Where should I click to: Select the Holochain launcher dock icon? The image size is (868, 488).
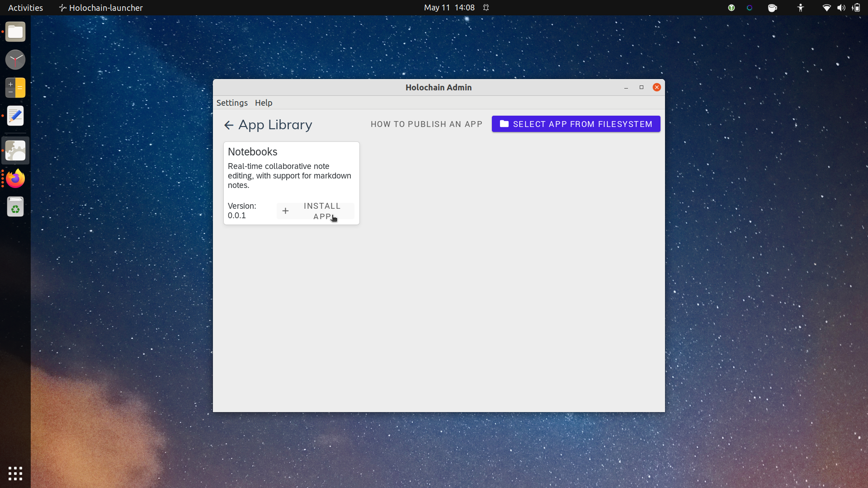(x=15, y=150)
